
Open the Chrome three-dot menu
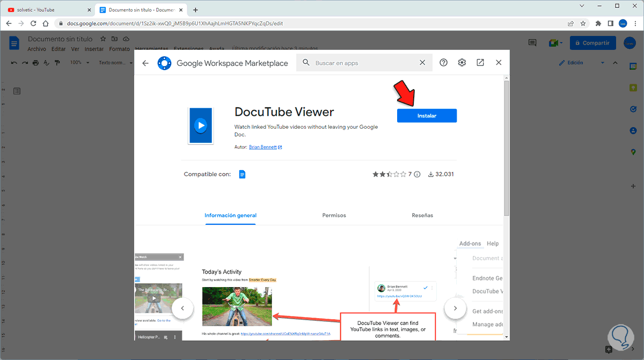pos(635,24)
